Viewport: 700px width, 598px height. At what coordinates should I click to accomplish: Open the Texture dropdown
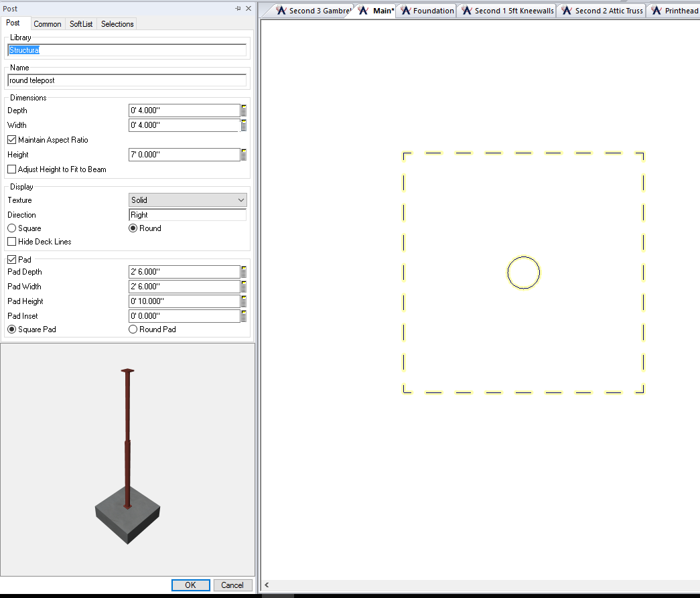click(188, 200)
